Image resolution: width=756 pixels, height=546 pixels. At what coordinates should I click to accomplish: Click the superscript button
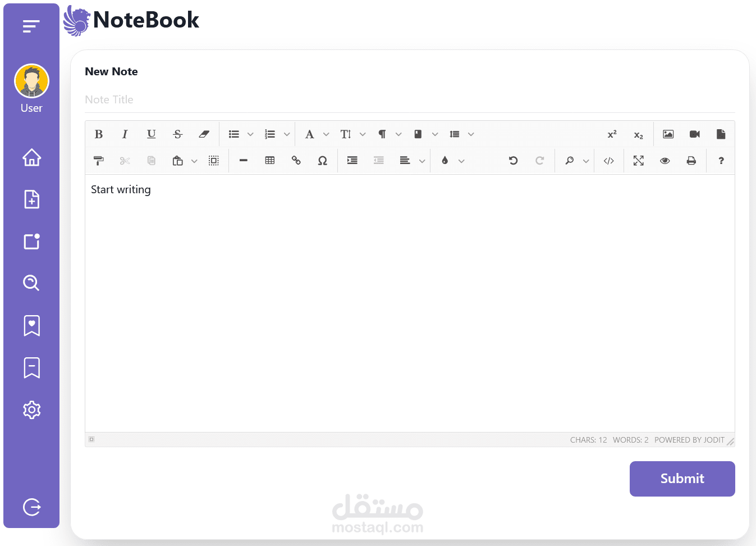[612, 134]
